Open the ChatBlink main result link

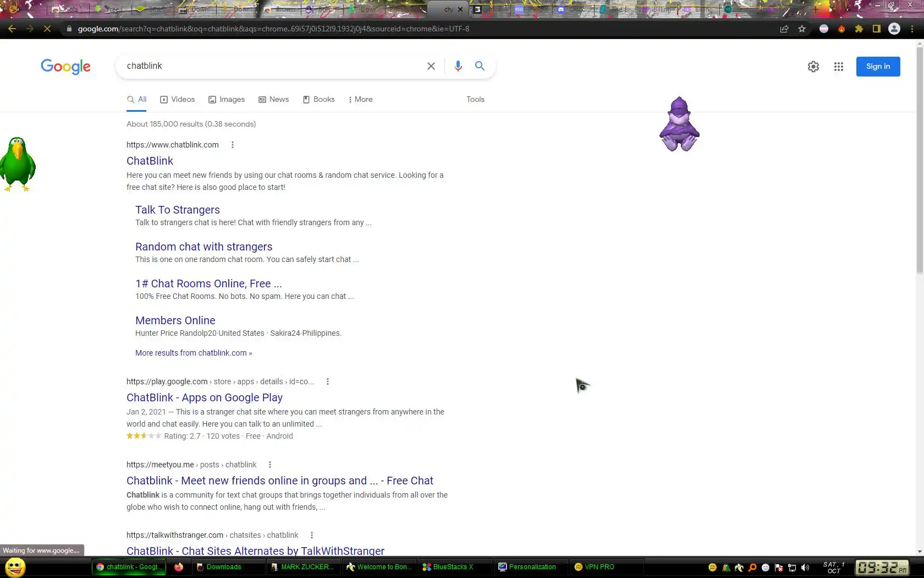coord(150,161)
